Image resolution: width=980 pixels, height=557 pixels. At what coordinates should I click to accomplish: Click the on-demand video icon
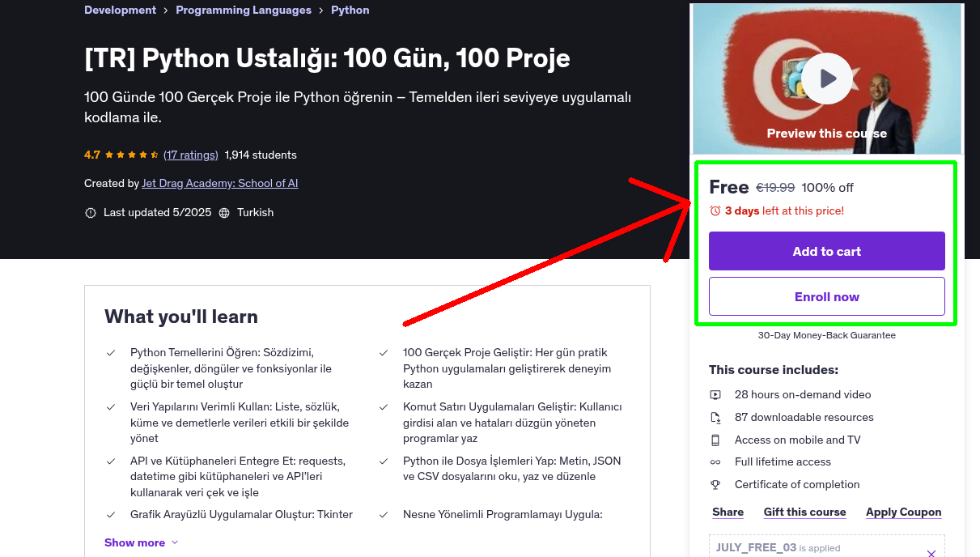(x=715, y=395)
